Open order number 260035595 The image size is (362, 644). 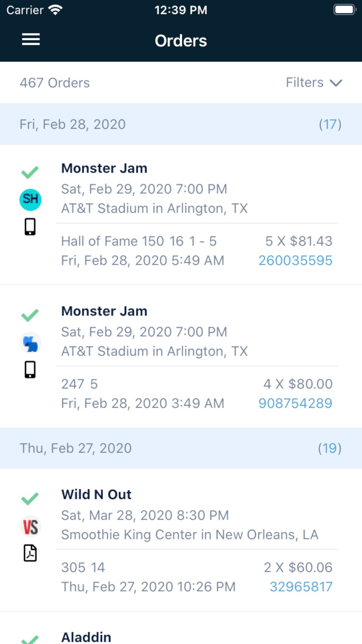pyautogui.click(x=295, y=260)
